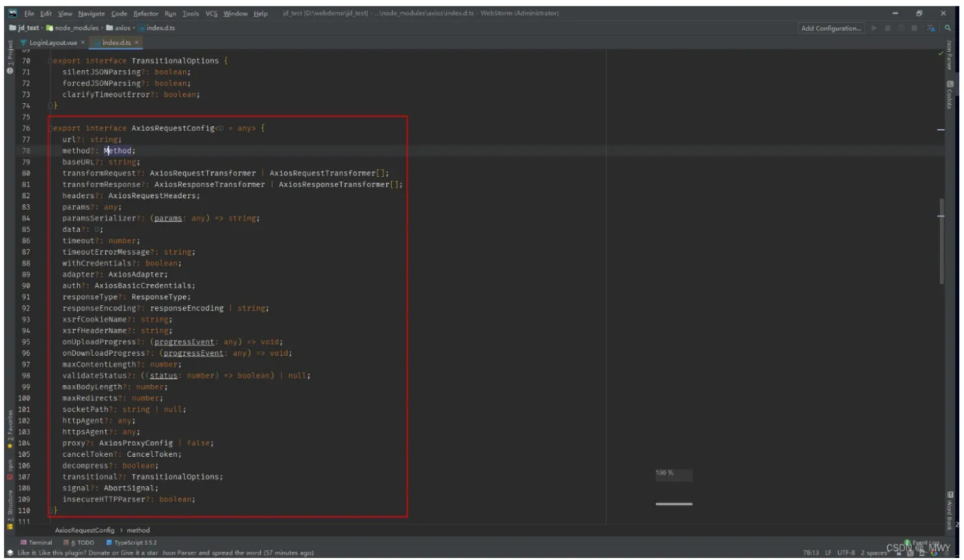
Task: Open the Json Parser side panel
Action: [x=949, y=55]
